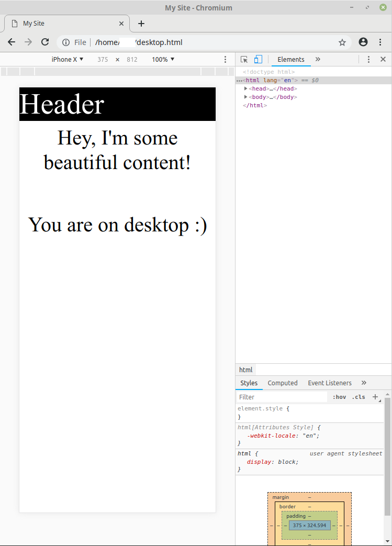Close the My Site tab
The width and height of the screenshot is (392, 546).
pyautogui.click(x=121, y=24)
